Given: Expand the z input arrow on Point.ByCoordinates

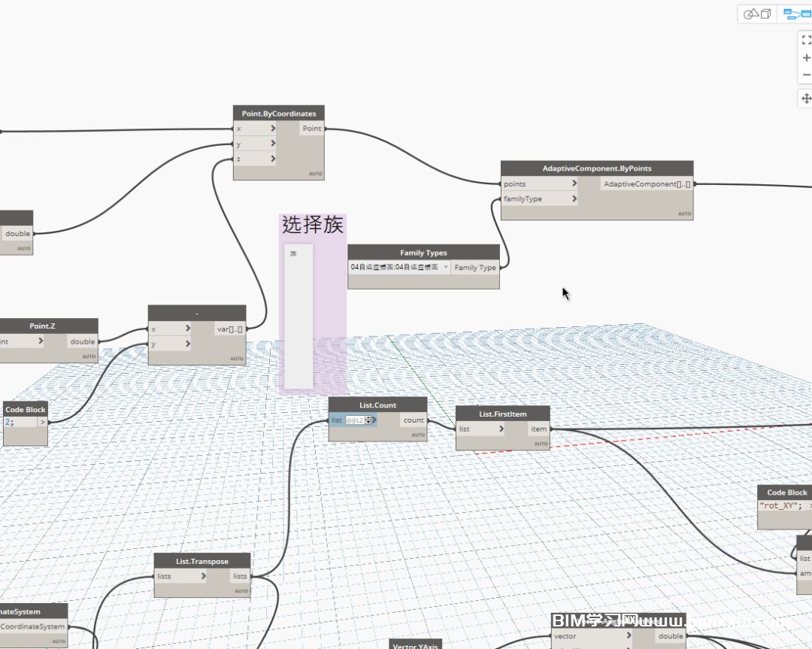Looking at the screenshot, I should pos(274,159).
